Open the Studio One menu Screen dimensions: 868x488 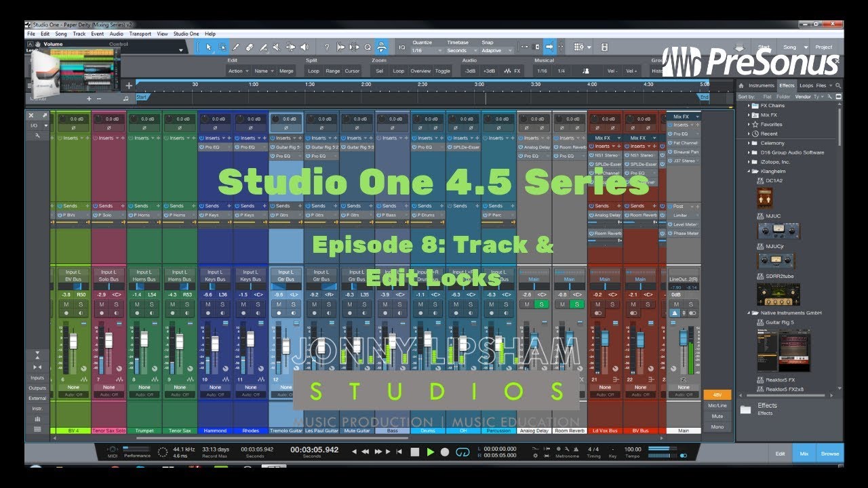(186, 33)
